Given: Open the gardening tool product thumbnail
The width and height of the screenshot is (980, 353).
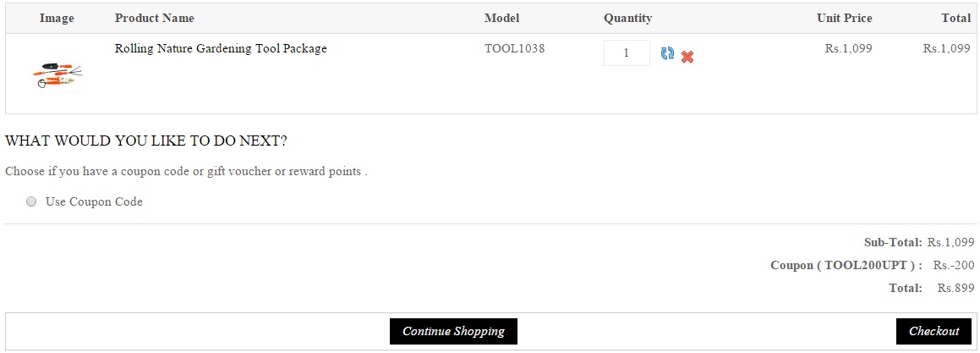Looking at the screenshot, I should point(57,74).
